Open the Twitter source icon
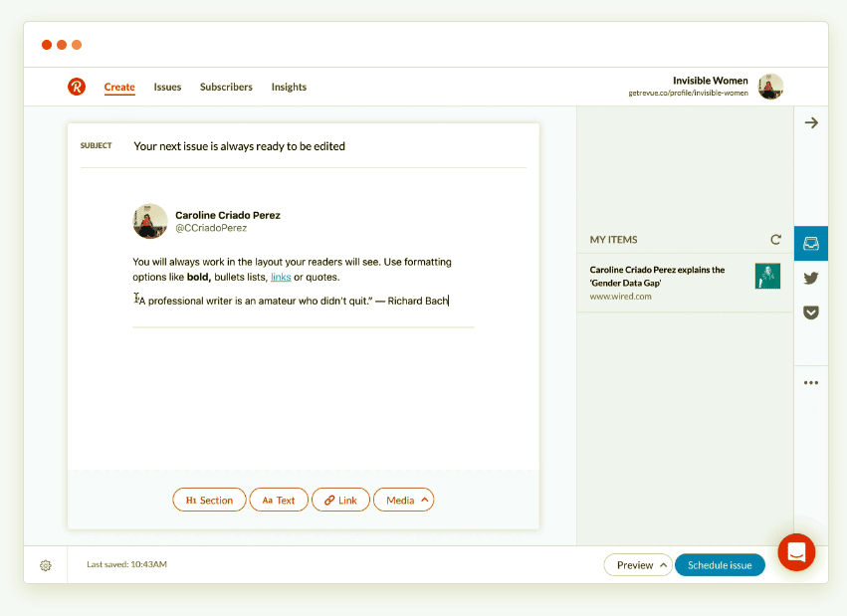847x616 pixels. (811, 279)
